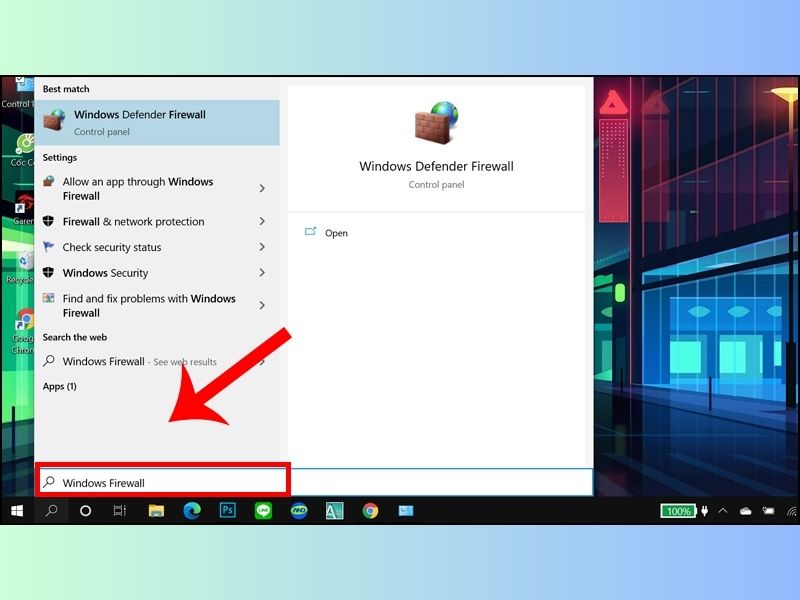The height and width of the screenshot is (600, 800).
Task: Open Task View from the taskbar
Action: click(x=120, y=511)
